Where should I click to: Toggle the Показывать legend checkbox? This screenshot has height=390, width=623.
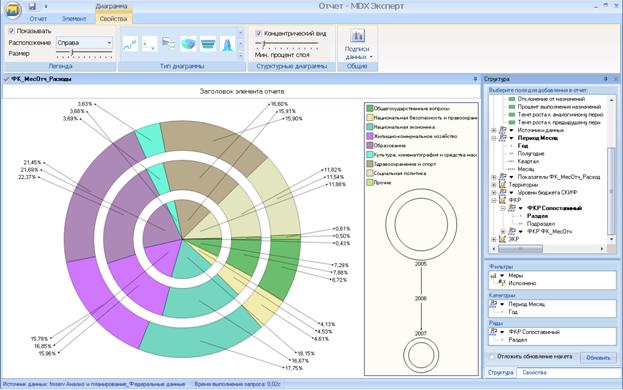click(12, 31)
